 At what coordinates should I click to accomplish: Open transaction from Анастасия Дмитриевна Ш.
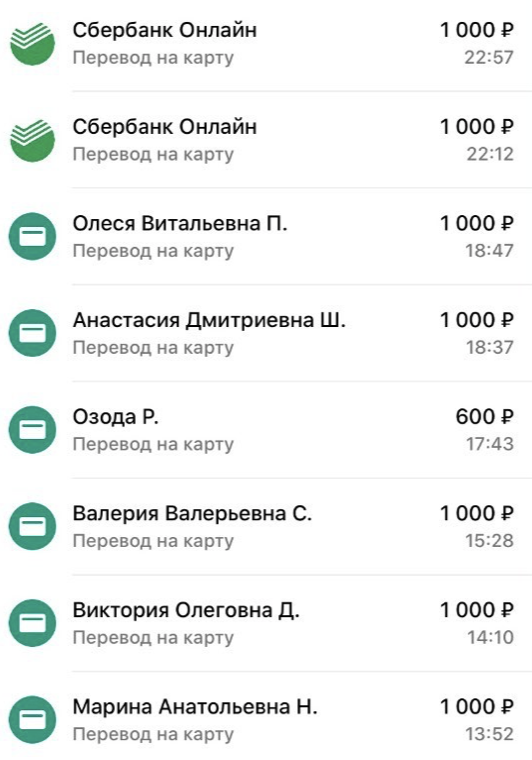[x=266, y=333]
